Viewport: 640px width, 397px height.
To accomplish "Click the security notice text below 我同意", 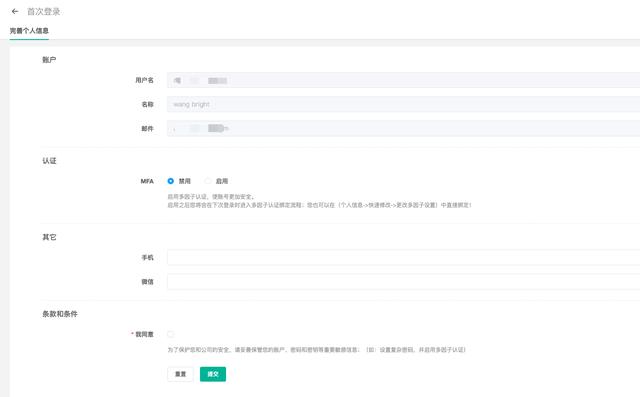I will click(316, 350).
